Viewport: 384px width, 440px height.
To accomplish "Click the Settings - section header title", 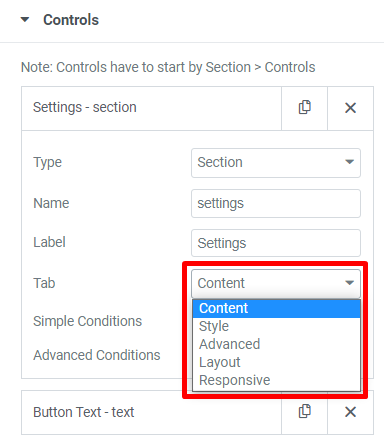I will point(85,107).
